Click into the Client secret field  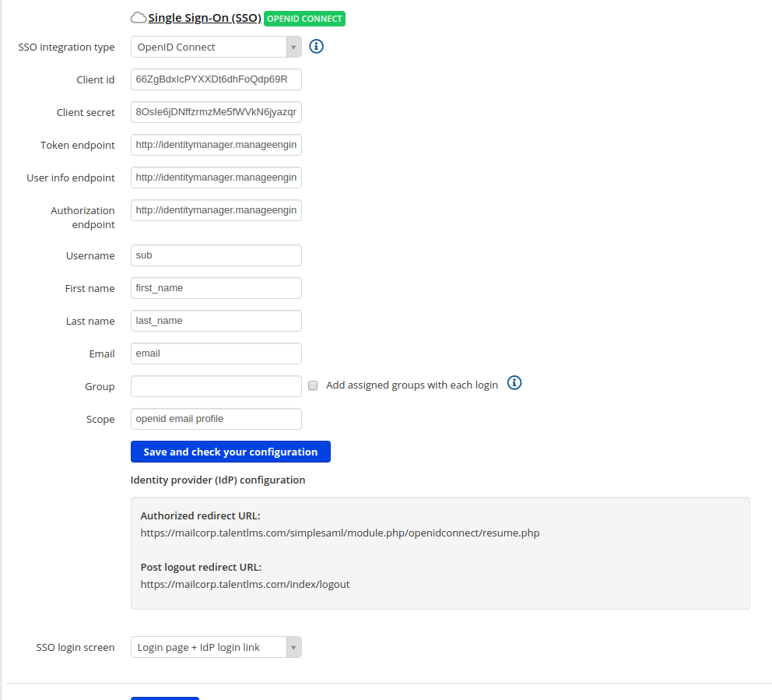point(216,112)
